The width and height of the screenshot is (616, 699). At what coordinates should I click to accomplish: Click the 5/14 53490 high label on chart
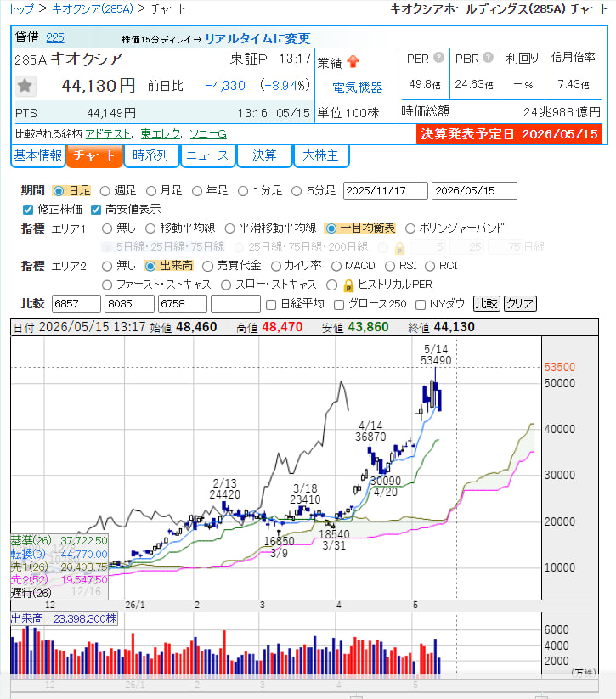(x=436, y=355)
